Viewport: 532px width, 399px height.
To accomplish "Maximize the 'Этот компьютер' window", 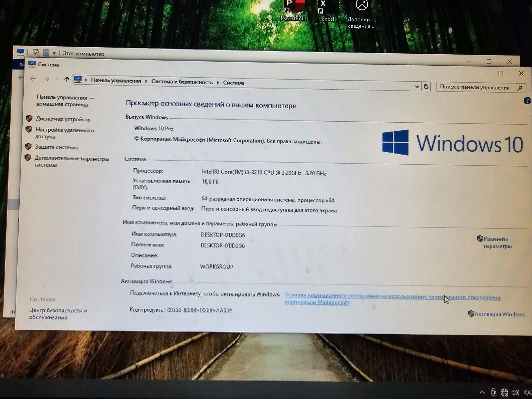I will (x=489, y=61).
